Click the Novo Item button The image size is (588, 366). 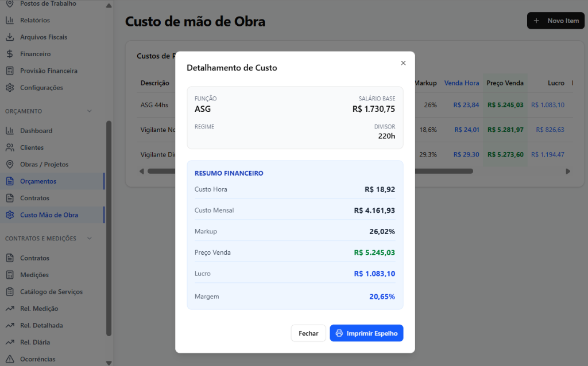tap(556, 21)
